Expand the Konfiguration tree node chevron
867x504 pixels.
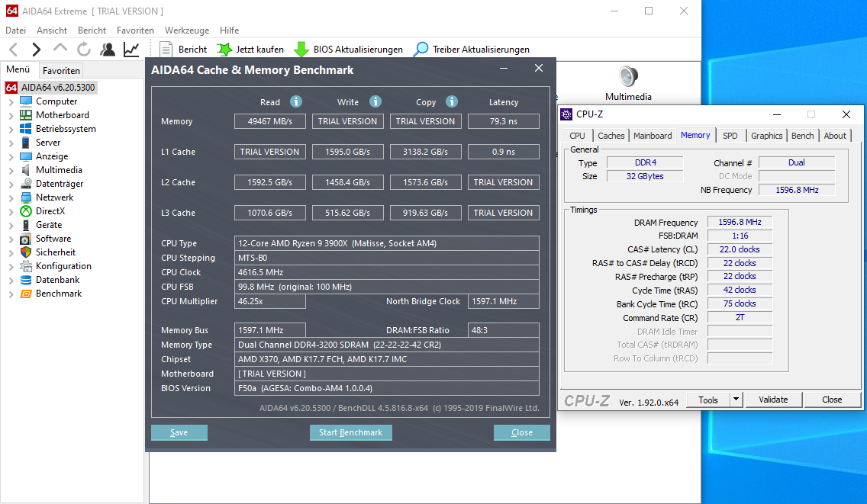coord(11,266)
